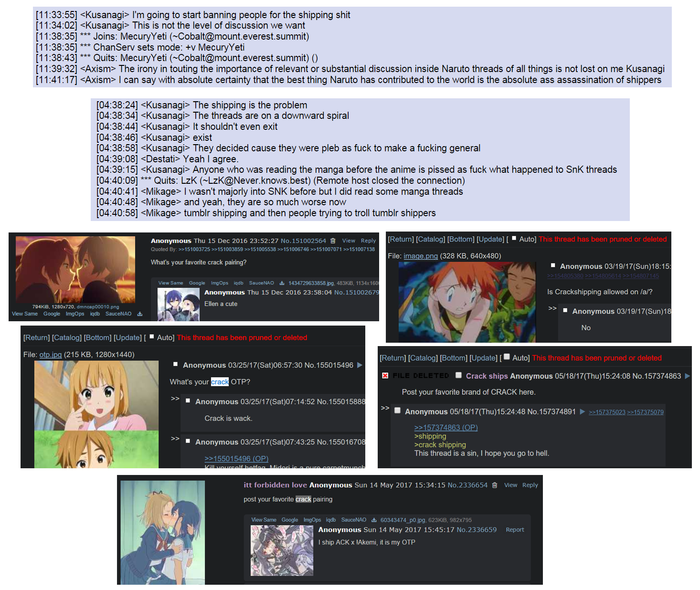Click >> hide arrows beside 'Crack is wack' reply
The width and height of the screenshot is (700, 590).
175,399
